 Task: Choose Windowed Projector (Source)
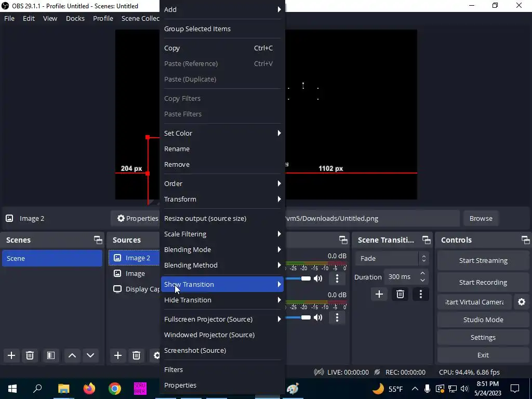pos(222,335)
